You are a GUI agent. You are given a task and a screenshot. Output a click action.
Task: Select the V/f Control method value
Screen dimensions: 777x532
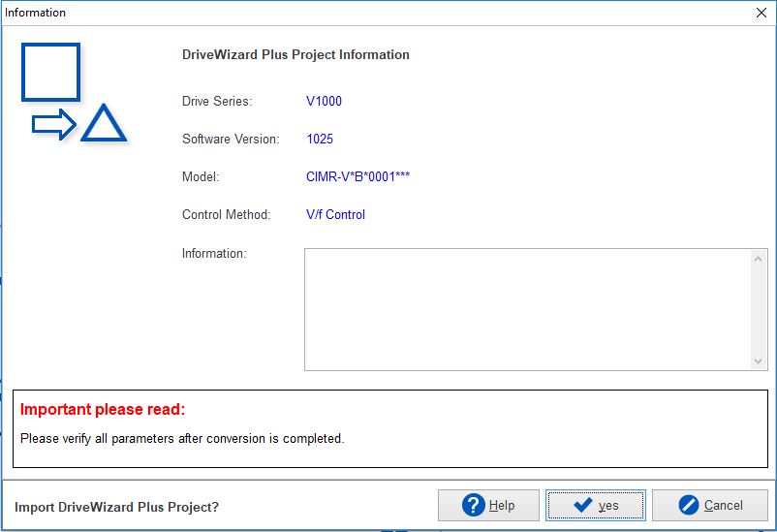335,215
